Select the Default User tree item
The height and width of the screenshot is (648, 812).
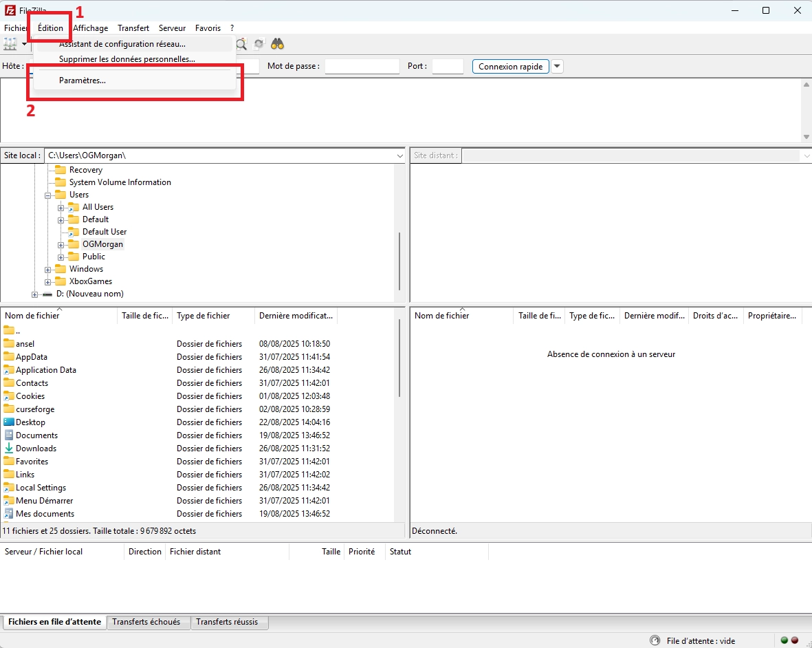(x=104, y=232)
